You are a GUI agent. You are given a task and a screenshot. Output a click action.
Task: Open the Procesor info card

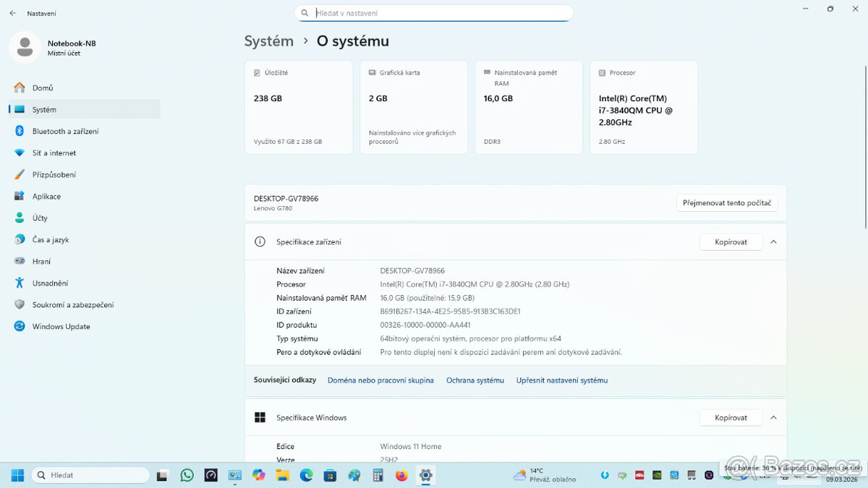click(644, 107)
